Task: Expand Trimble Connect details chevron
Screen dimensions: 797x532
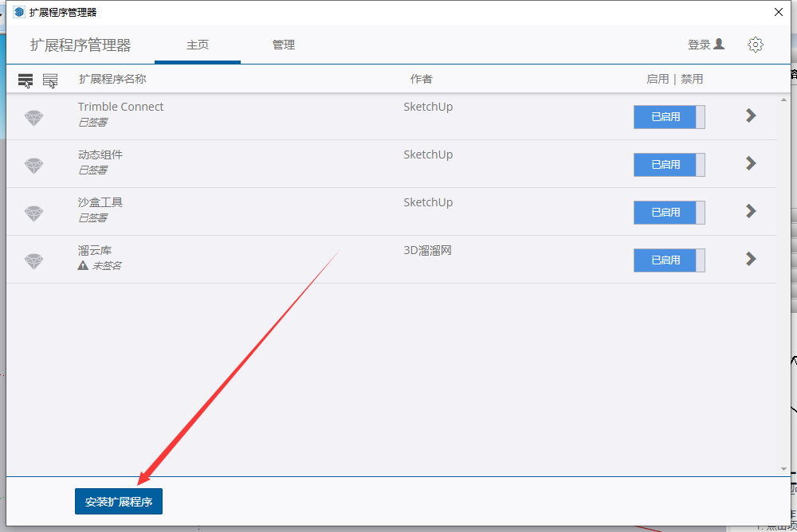Action: pyautogui.click(x=751, y=115)
